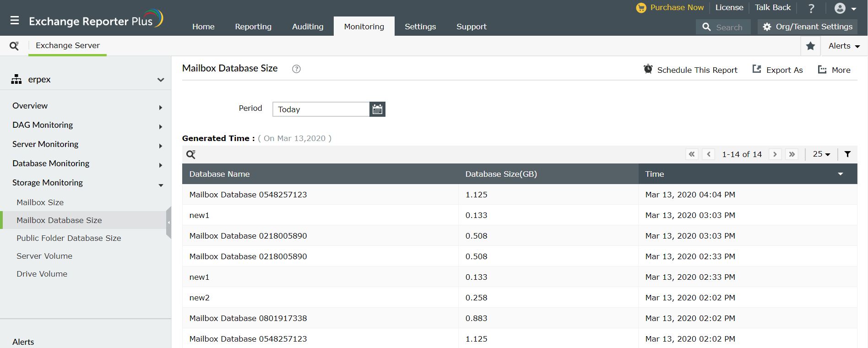Viewport: 868px width, 348px height.
Task: Select Server Volume in the sidebar
Action: tap(44, 256)
